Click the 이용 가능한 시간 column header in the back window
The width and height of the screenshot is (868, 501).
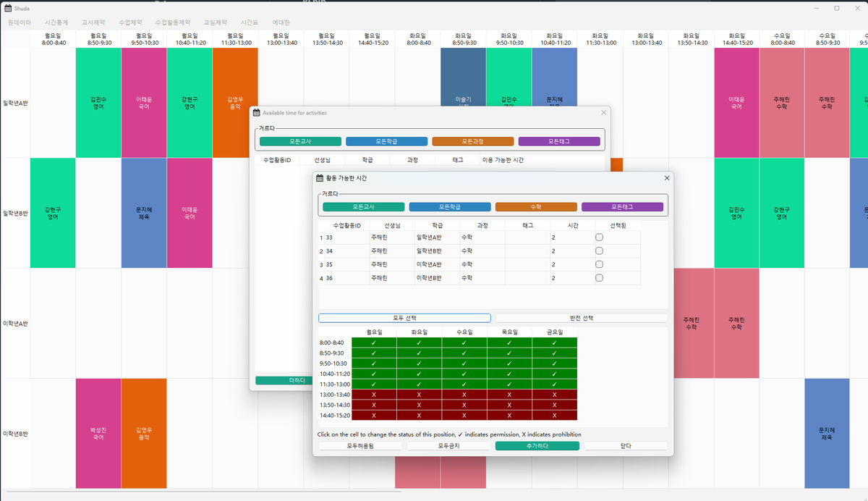click(503, 159)
